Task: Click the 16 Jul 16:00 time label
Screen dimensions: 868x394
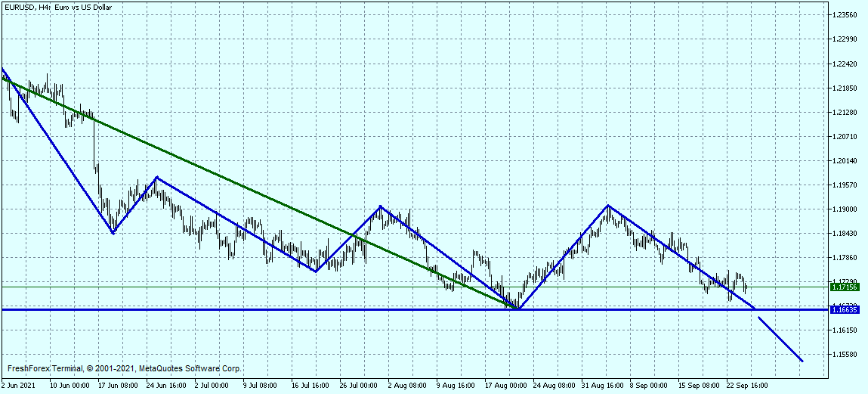Action: [311, 385]
